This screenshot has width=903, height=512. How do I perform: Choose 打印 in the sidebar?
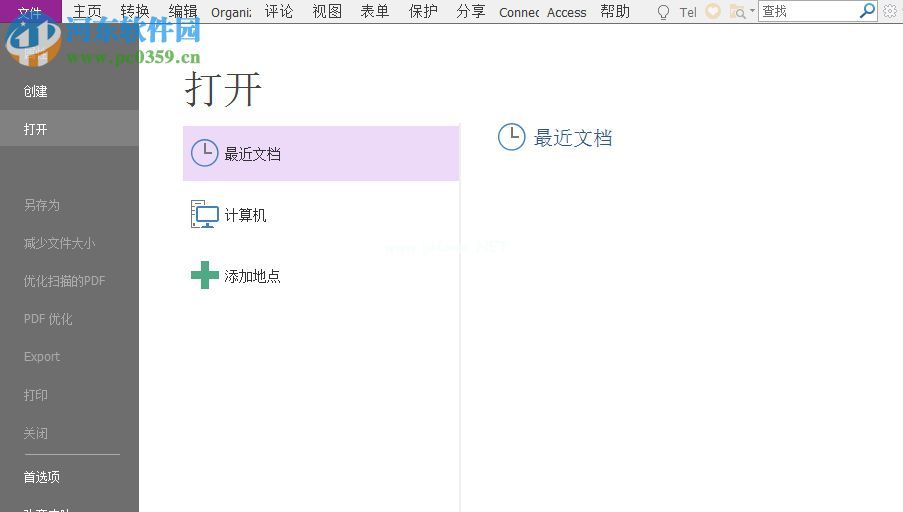click(35, 395)
